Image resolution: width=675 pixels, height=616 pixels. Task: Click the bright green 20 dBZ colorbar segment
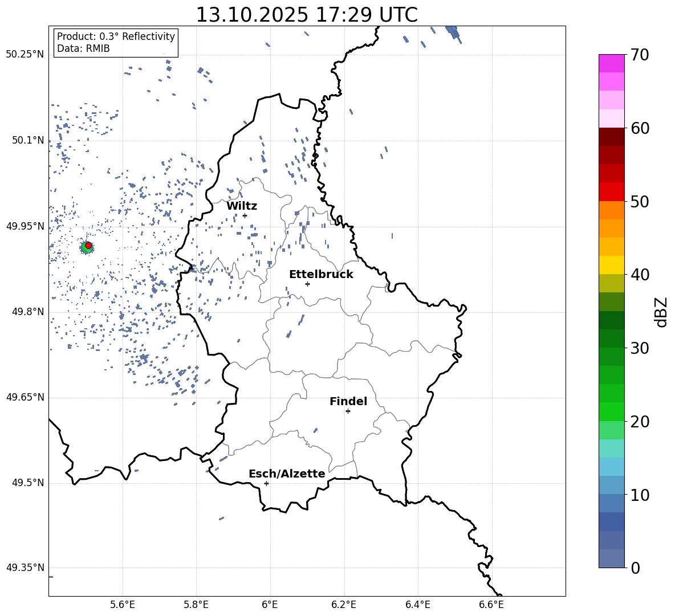coord(612,411)
